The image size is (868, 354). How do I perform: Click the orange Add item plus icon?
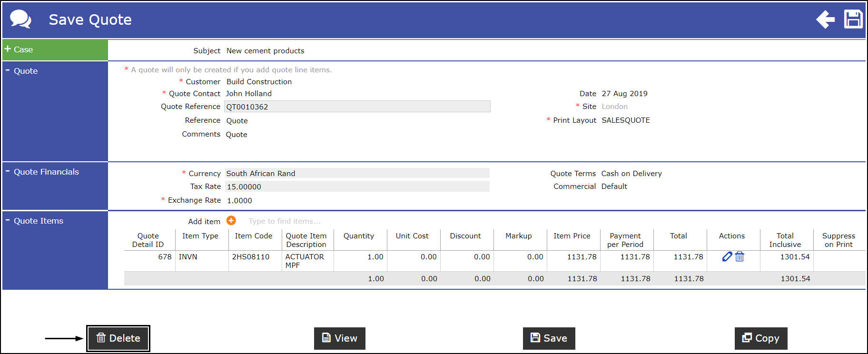coord(231,220)
